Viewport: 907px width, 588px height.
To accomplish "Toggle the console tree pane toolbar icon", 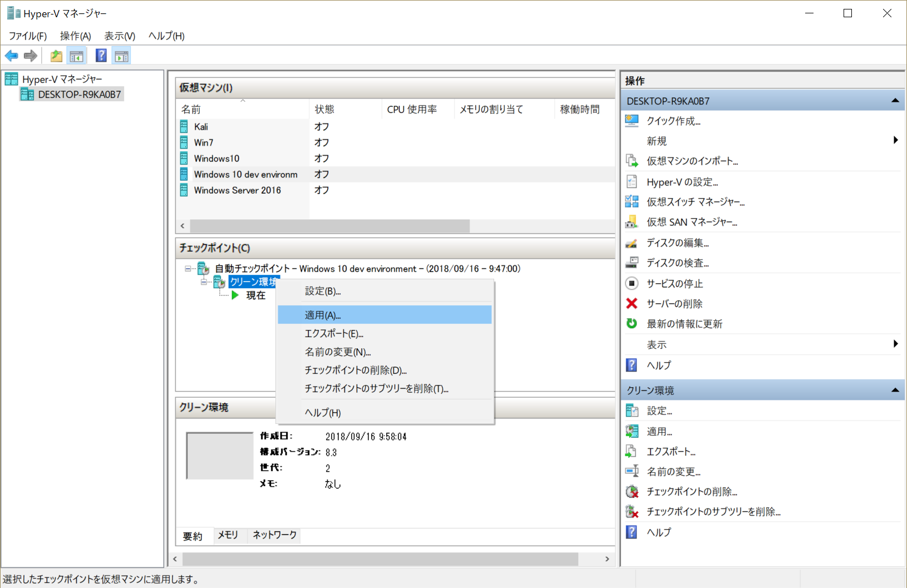I will (x=76, y=56).
